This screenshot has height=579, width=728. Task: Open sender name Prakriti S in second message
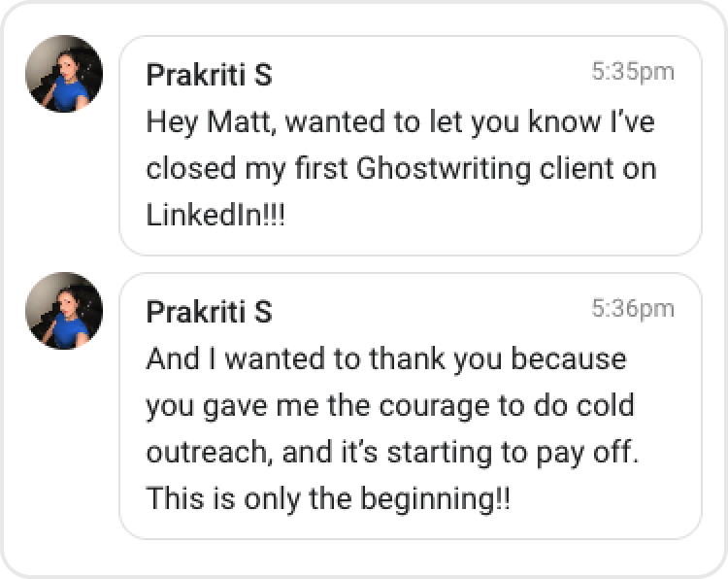pyautogui.click(x=209, y=312)
